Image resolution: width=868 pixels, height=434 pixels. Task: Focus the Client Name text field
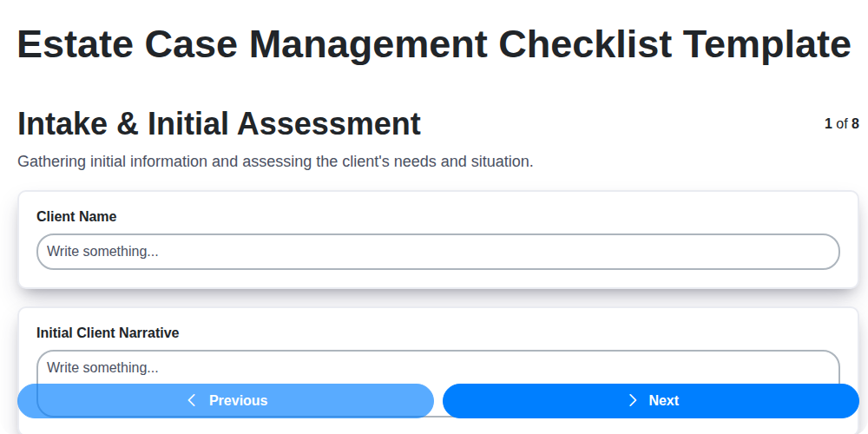(x=438, y=252)
